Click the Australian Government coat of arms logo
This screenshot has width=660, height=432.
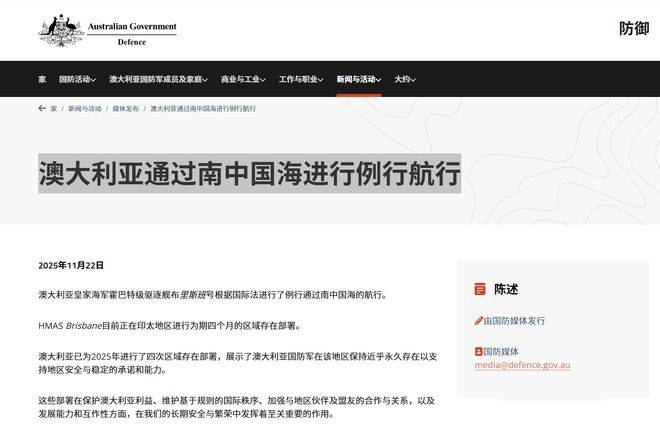(61, 30)
